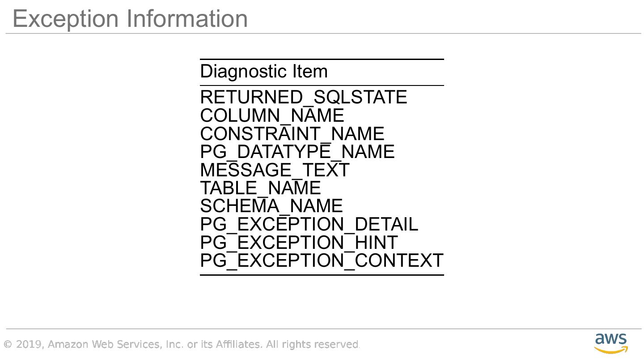Click the horizontal rule under the title
Screen dimensions: 644x363
[323, 34]
